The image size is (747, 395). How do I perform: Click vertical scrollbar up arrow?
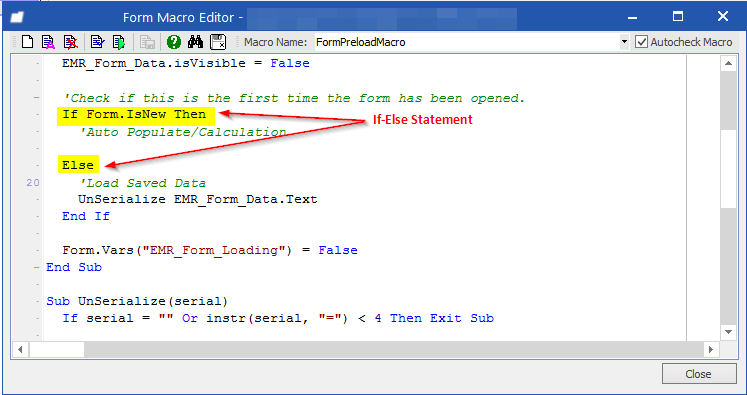tap(728, 63)
